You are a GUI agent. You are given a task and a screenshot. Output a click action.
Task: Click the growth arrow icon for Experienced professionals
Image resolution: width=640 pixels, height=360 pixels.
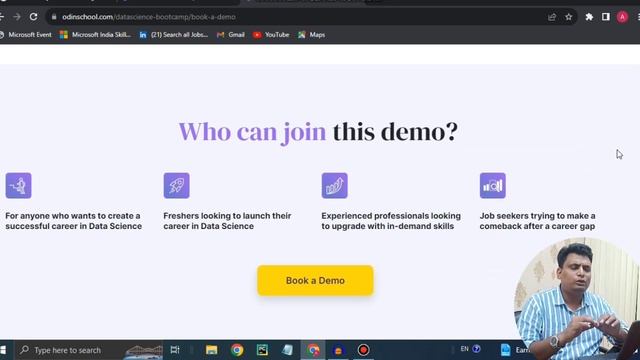[x=334, y=186]
